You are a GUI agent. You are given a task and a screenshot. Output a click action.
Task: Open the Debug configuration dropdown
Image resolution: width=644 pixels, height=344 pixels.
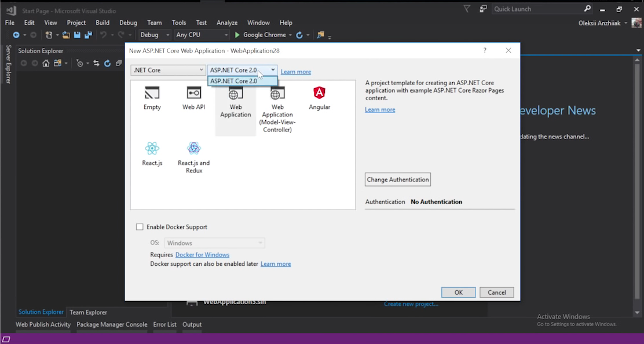point(154,35)
